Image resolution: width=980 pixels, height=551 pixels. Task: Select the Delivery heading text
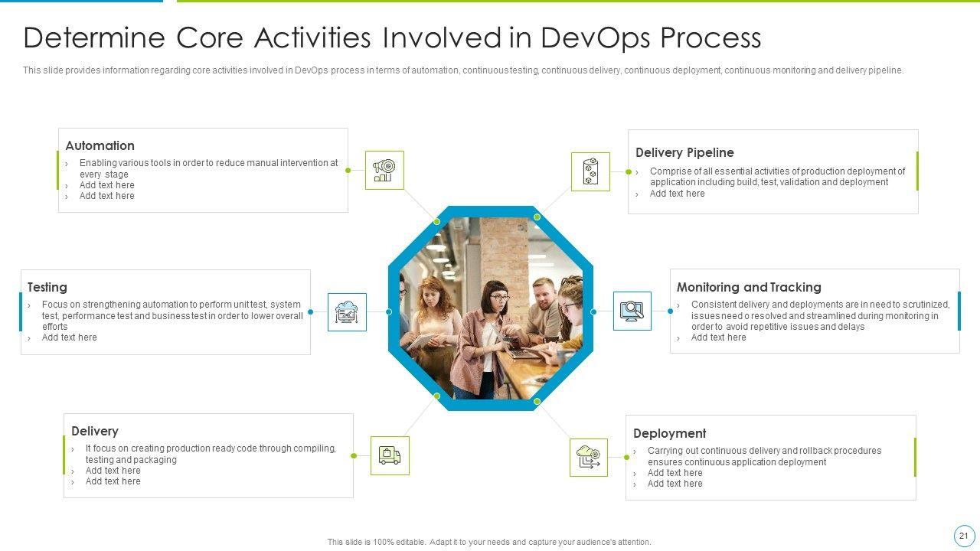(x=94, y=431)
